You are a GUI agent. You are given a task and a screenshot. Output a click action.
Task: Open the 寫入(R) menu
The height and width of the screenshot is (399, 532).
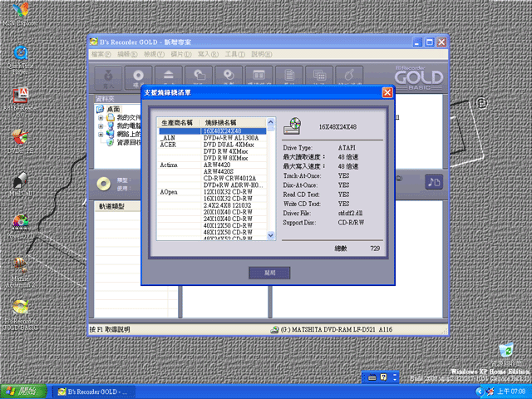(x=208, y=54)
